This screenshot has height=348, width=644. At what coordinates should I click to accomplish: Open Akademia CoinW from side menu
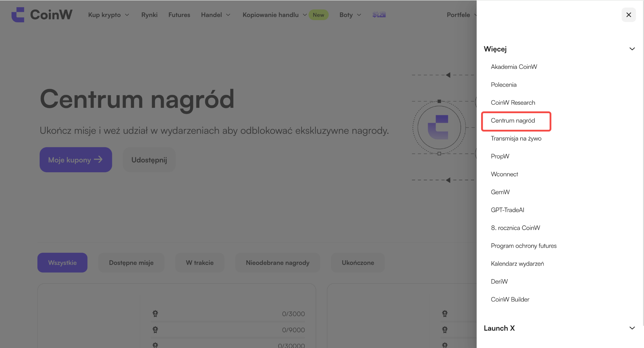tap(514, 67)
